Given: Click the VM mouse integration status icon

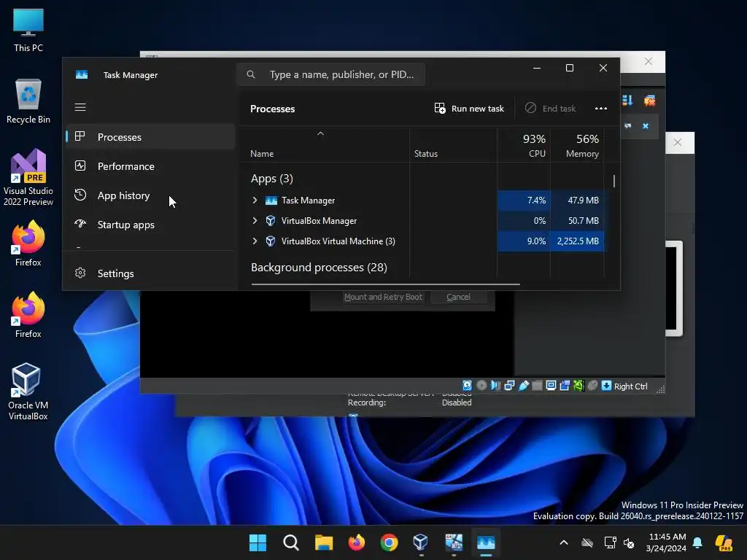Looking at the screenshot, I should point(592,386).
